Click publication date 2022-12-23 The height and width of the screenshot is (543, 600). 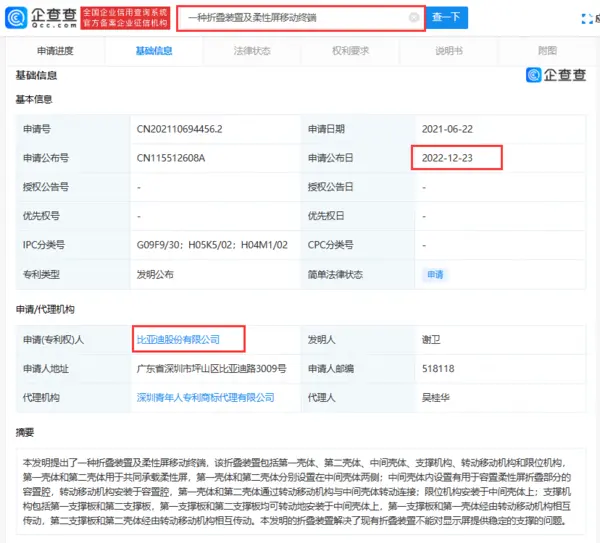[447, 158]
